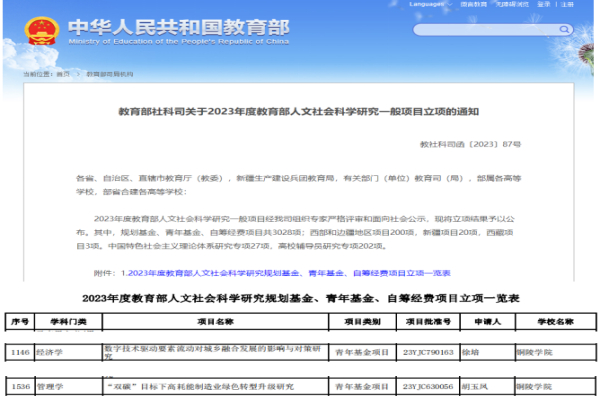The width and height of the screenshot is (600, 400).
Task: Click the national emblem logo
Action: [x=42, y=31]
